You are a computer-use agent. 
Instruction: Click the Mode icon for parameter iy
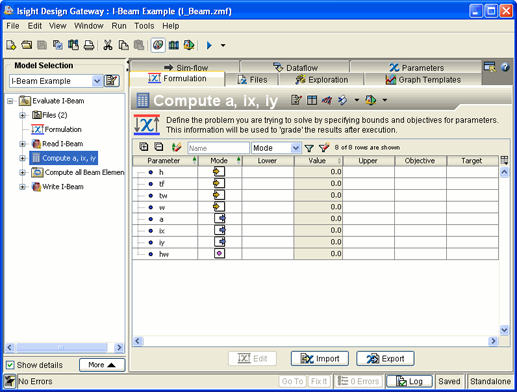tap(219, 242)
